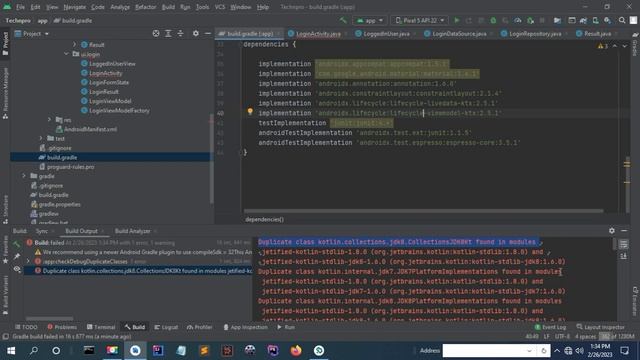Toggle soft-wrap in build output

click(623, 244)
